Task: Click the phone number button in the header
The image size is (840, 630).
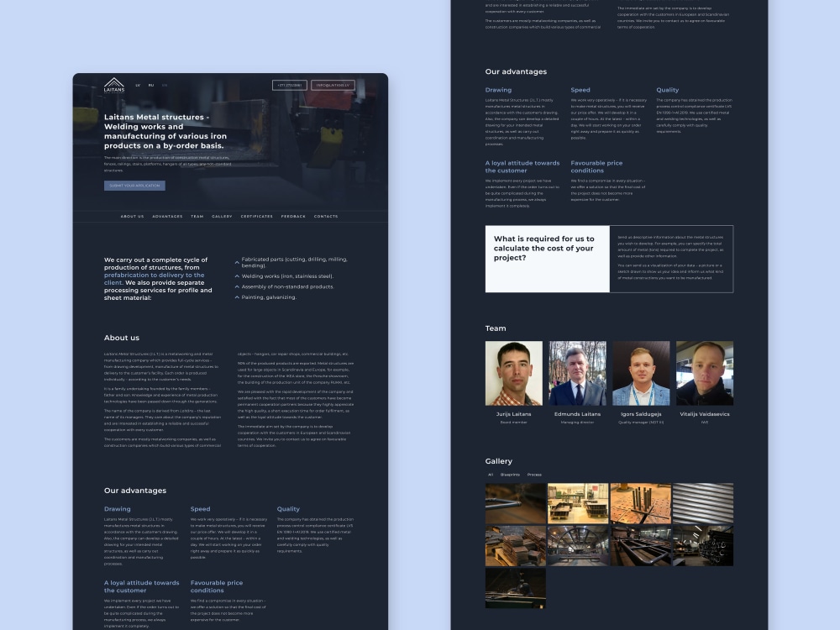Action: pyautogui.click(x=290, y=85)
